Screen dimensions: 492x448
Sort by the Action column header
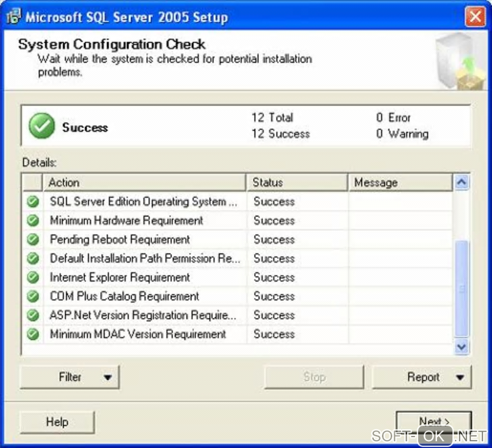click(144, 182)
